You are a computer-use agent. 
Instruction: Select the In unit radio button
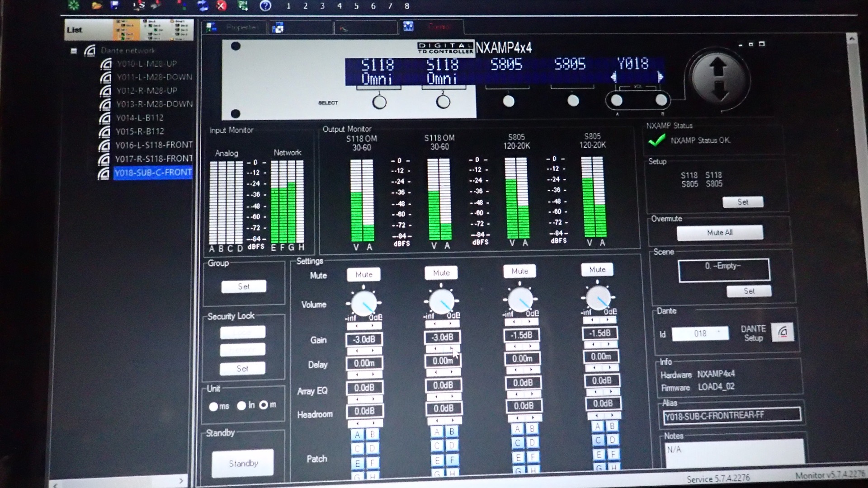click(241, 405)
